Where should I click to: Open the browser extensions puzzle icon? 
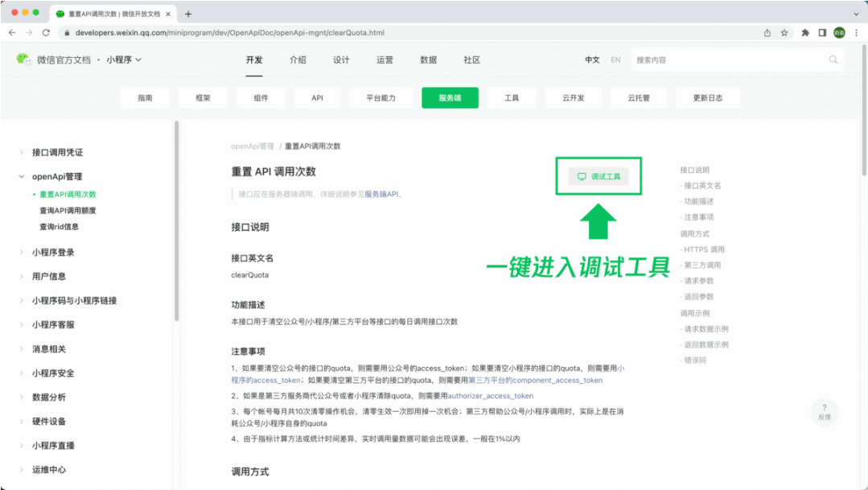click(x=805, y=33)
